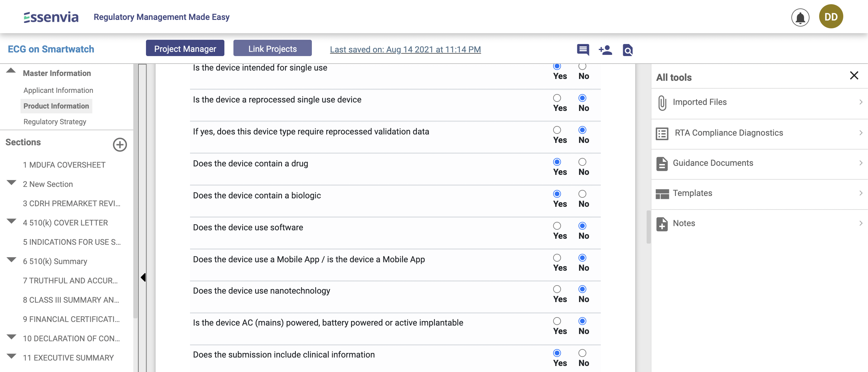Open Regulatory Strategy page
Screen dimensions: 868x372
(55, 121)
